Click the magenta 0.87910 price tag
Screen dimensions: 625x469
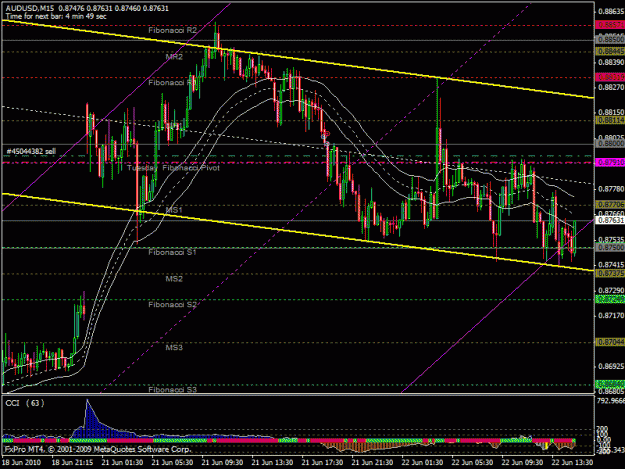tap(610, 163)
